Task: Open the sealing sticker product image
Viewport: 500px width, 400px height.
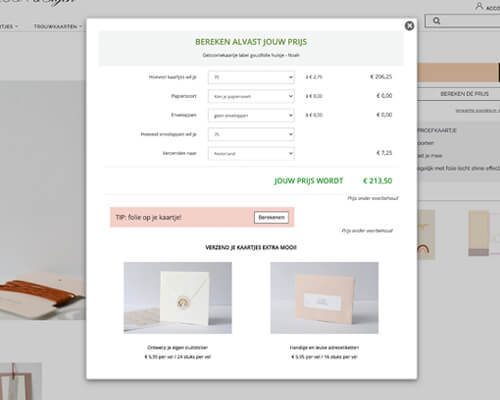Action: tap(178, 298)
